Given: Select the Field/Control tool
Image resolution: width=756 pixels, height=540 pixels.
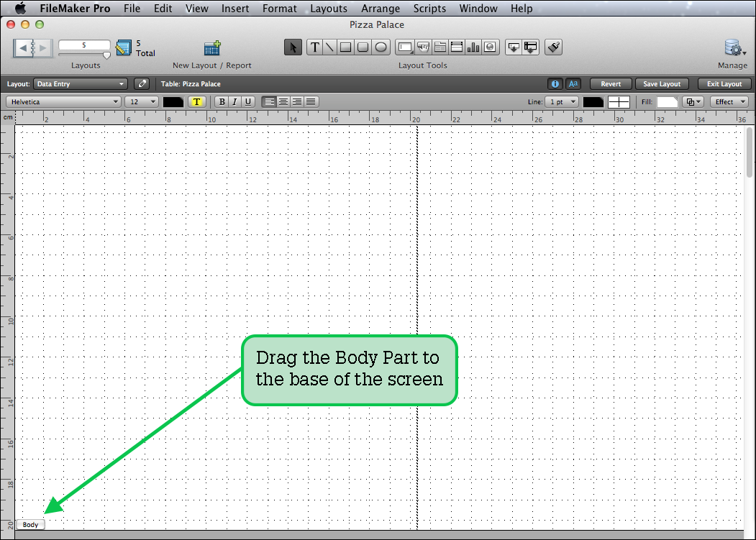Looking at the screenshot, I should pos(405,47).
